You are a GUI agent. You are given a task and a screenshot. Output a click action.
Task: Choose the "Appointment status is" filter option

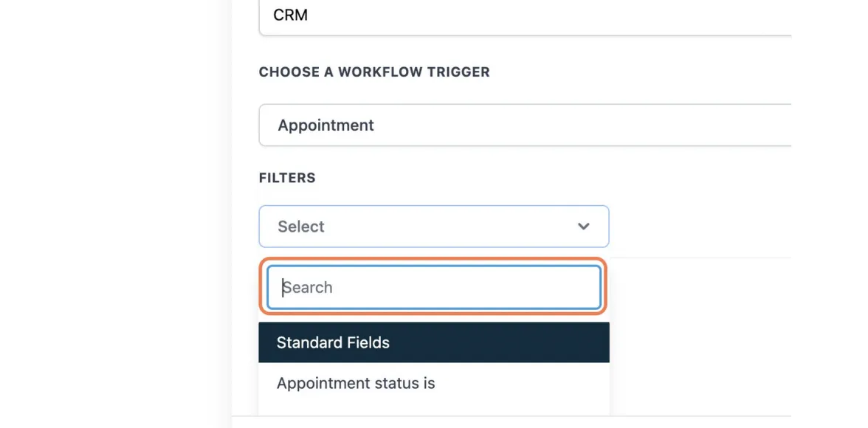coord(356,384)
